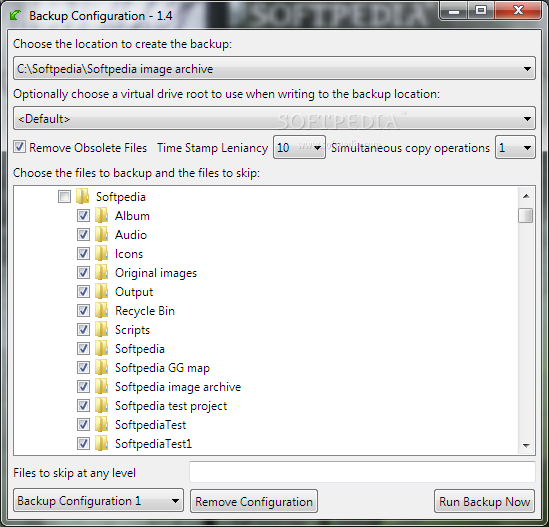Open the Time Stamp Leniancy dropdown
The image size is (549, 527).
tap(299, 147)
